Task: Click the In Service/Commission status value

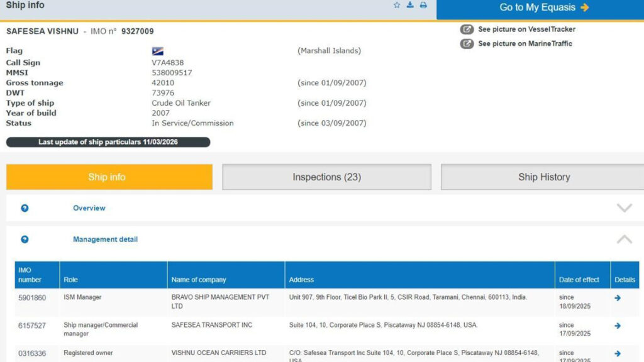Action: pos(192,123)
